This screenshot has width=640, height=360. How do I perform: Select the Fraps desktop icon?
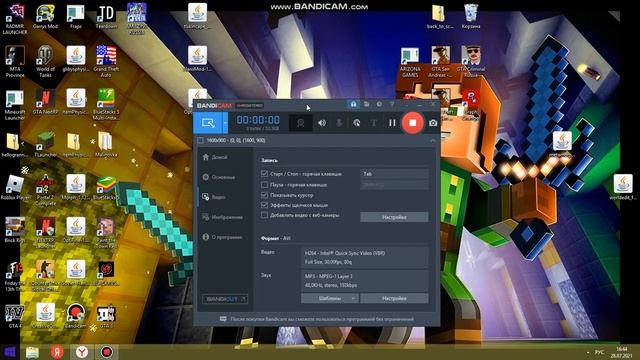pyautogui.click(x=76, y=17)
